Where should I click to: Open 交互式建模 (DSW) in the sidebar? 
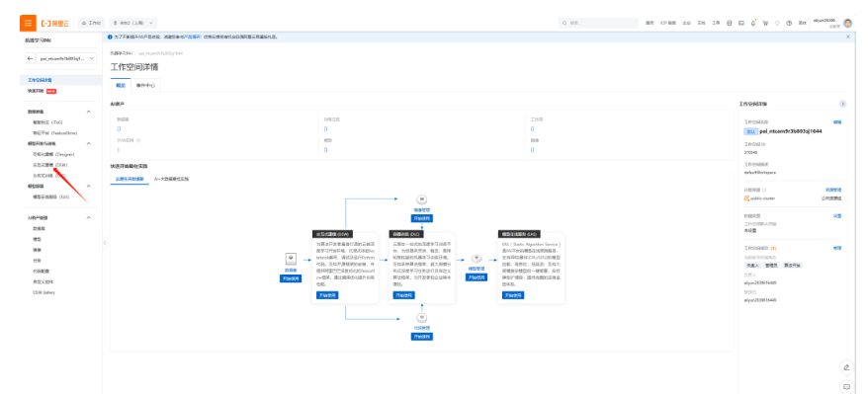[49, 165]
